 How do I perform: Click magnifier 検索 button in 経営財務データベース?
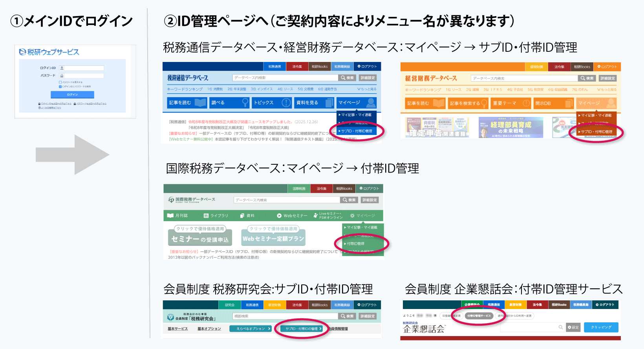(x=587, y=78)
